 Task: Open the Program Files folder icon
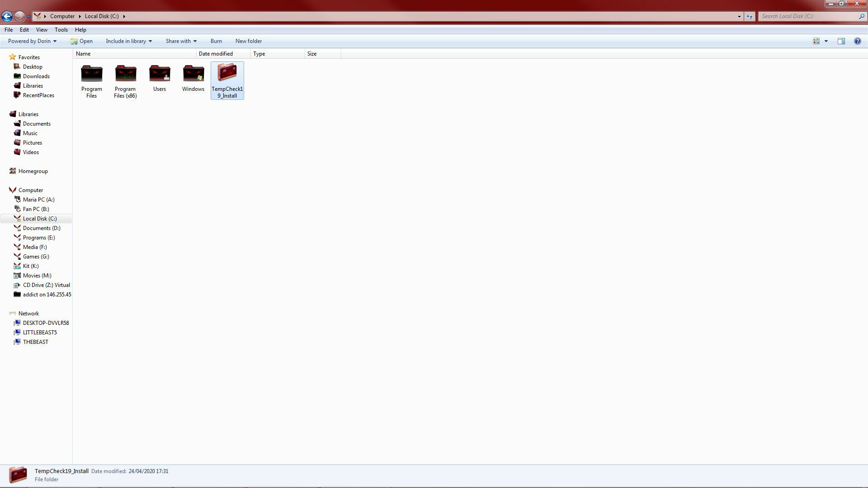[91, 74]
